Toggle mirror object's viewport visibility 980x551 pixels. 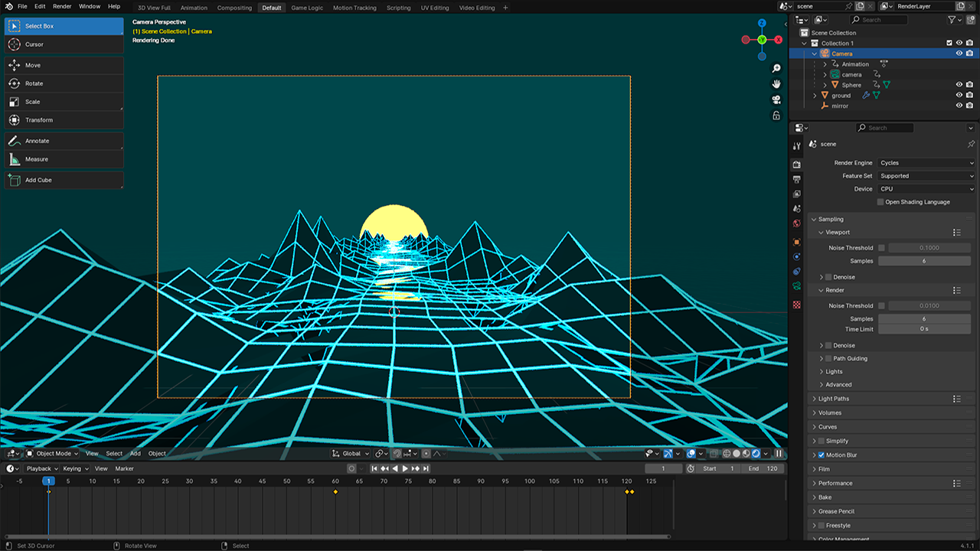coord(959,106)
